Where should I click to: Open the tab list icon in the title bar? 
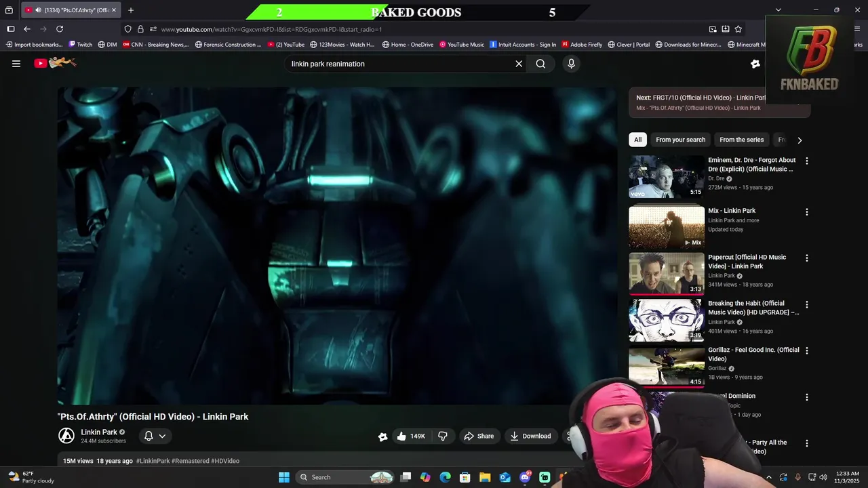click(x=9, y=10)
